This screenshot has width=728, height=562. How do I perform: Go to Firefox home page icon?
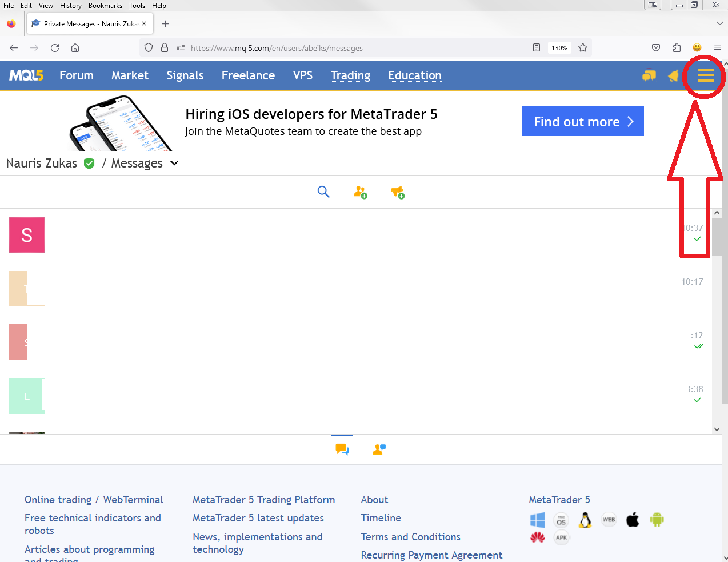point(75,48)
